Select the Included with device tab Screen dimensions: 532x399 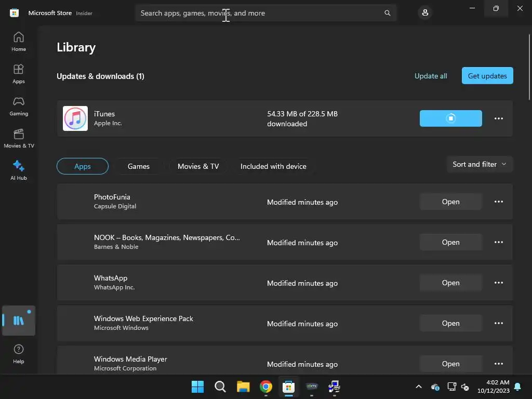tap(273, 166)
